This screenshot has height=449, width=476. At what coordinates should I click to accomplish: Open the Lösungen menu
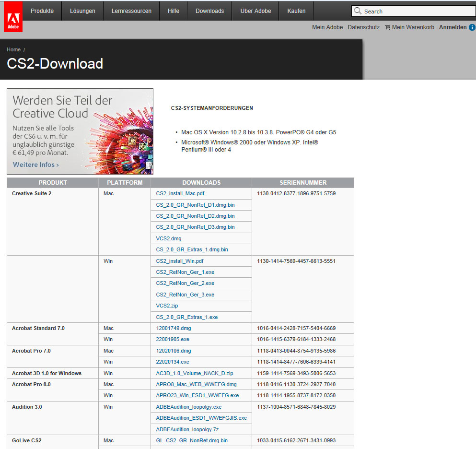click(82, 11)
